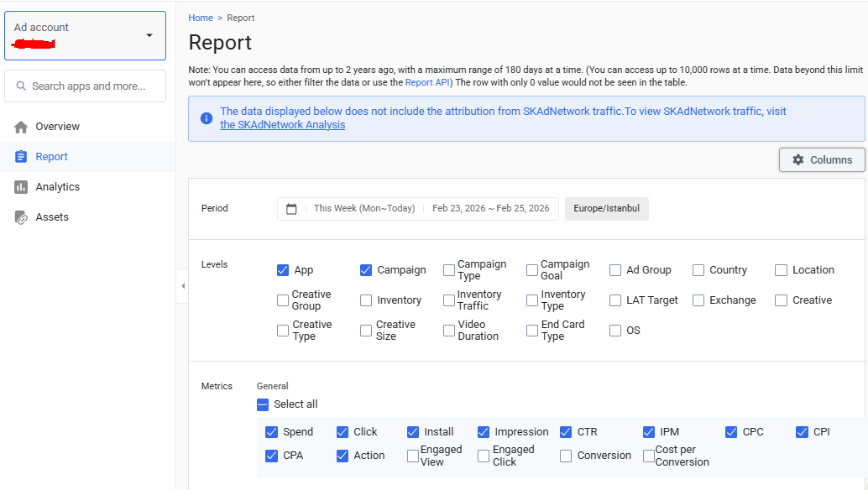Click the Overview home icon in sidebar
868x490 pixels.
pos(21,127)
